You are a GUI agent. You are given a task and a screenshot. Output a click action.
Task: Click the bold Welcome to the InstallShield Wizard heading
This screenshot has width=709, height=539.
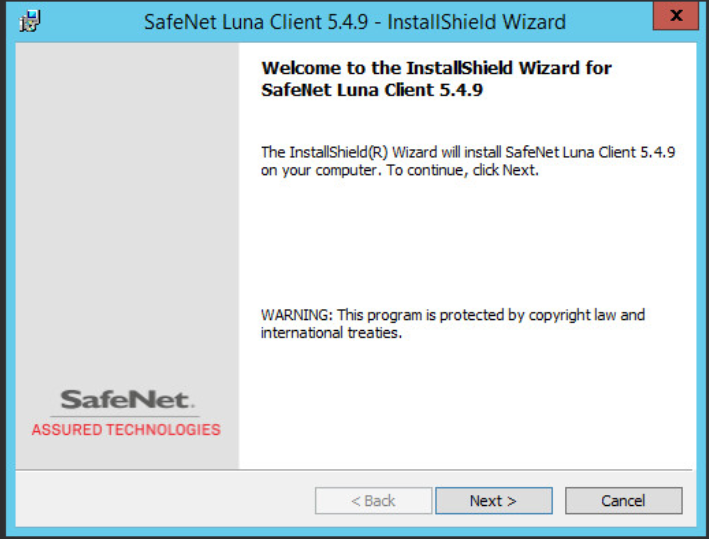(436, 68)
